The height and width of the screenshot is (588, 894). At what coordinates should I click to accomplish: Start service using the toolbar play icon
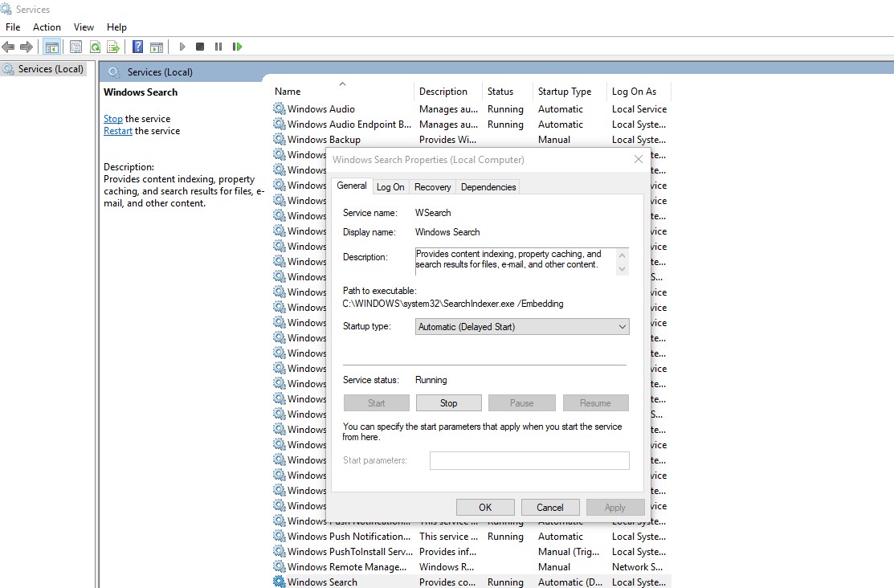point(182,47)
